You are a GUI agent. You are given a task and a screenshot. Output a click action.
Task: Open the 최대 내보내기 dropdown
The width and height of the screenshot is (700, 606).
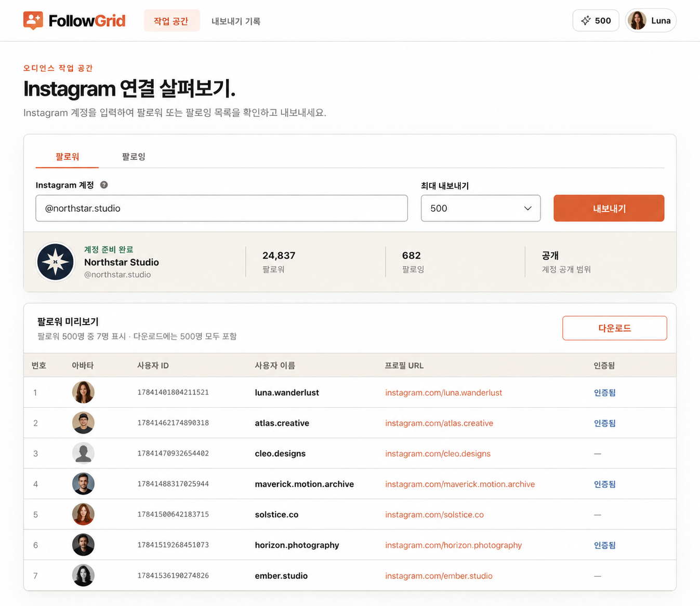point(481,208)
